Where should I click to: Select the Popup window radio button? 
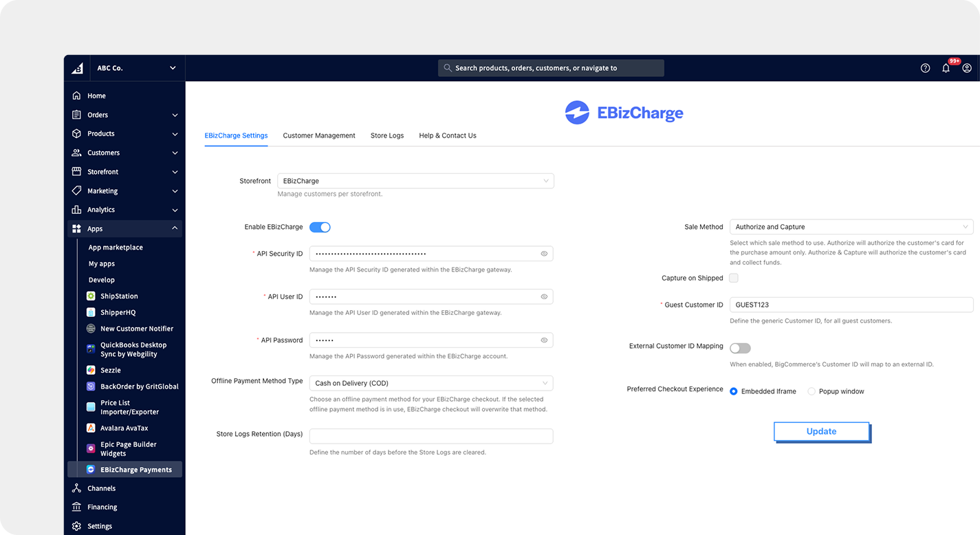tap(812, 391)
